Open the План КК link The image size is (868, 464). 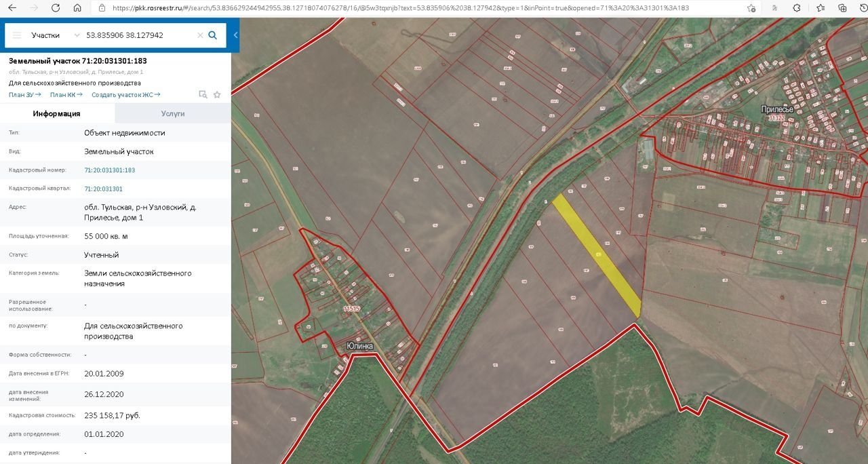click(66, 95)
